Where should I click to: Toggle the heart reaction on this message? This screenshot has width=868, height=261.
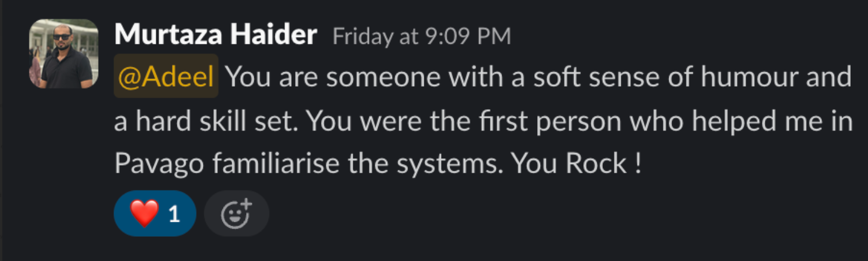(155, 214)
